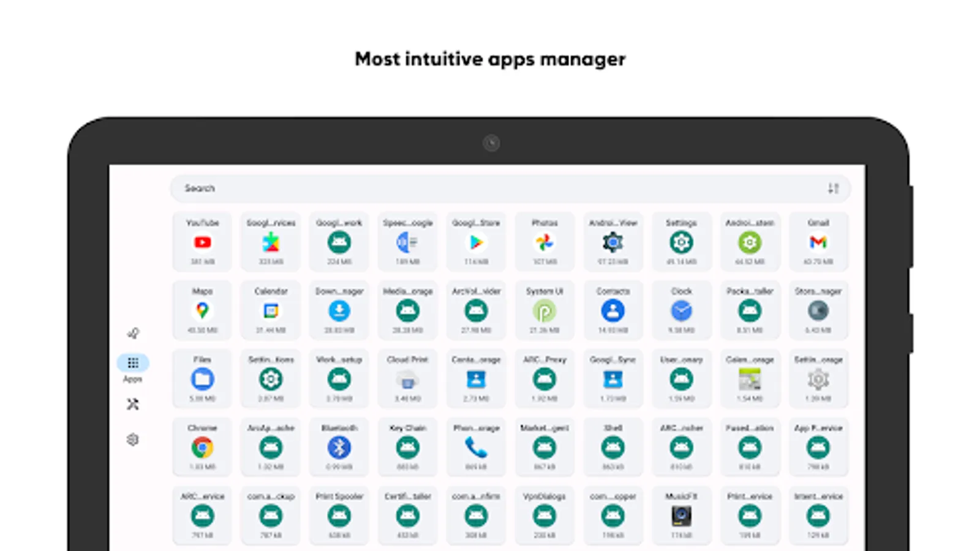980x551 pixels.
Task: Open the App P...ervice app card
Action: [818, 448]
